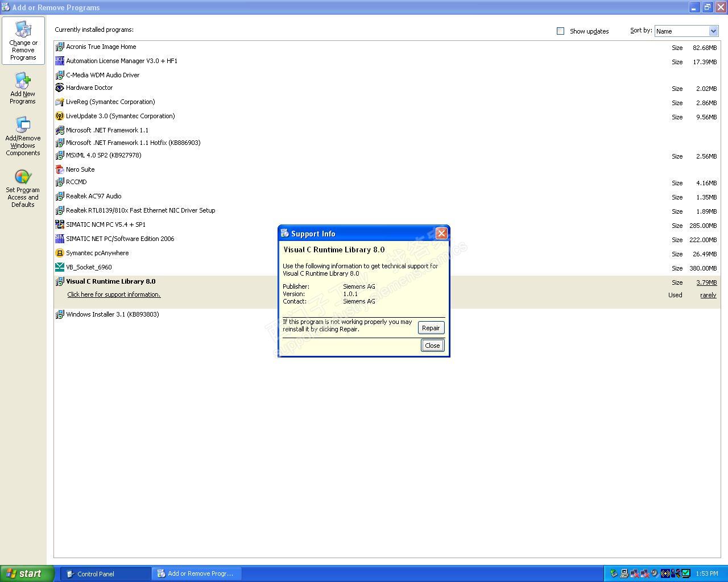Click the Support Info dialog title bar
The width and height of the screenshot is (728, 582).
coord(364,233)
